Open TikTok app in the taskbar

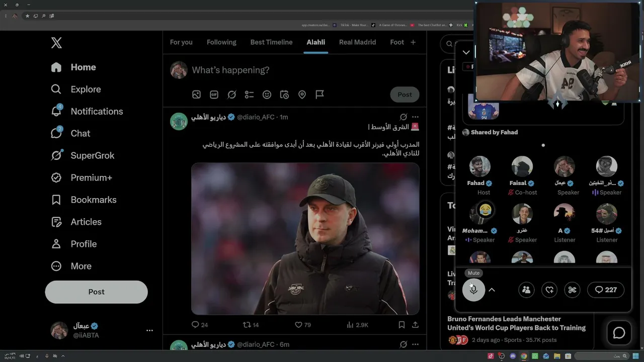pos(491,356)
